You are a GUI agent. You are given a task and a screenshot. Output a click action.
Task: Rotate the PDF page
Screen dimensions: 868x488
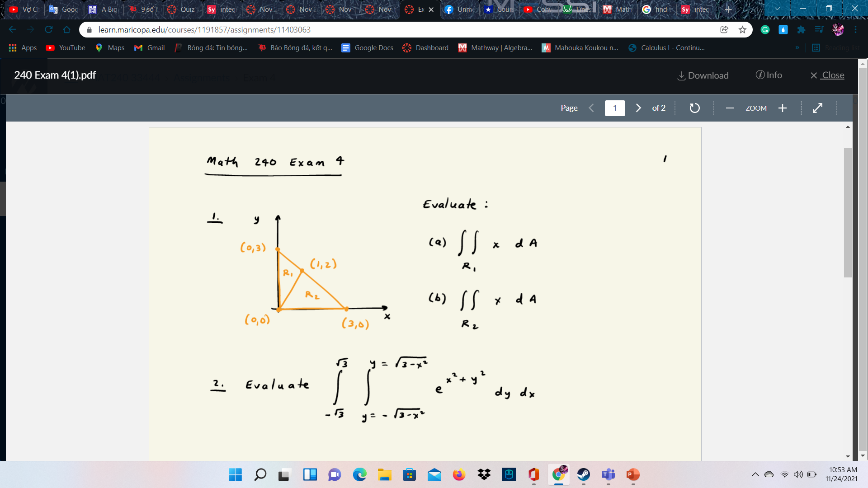tap(694, 108)
